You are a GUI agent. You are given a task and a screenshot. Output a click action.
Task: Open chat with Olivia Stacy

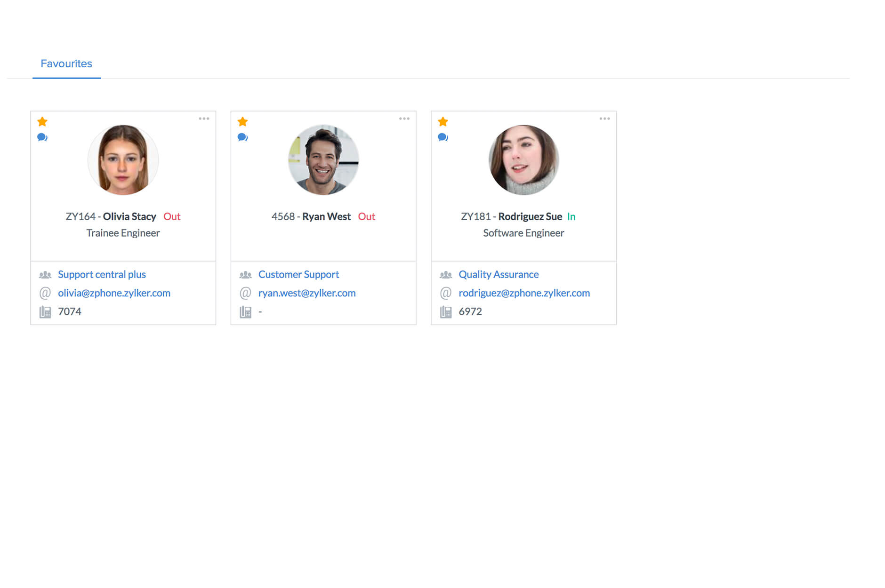[x=42, y=137]
